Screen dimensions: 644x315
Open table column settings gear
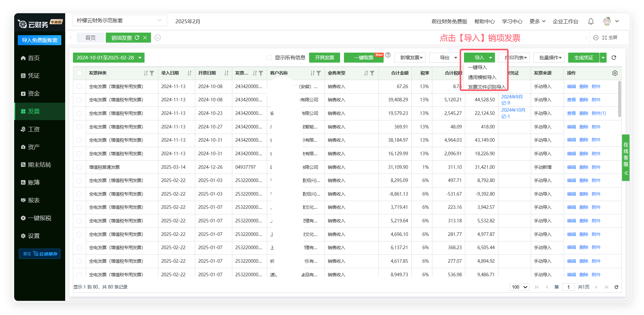[615, 73]
